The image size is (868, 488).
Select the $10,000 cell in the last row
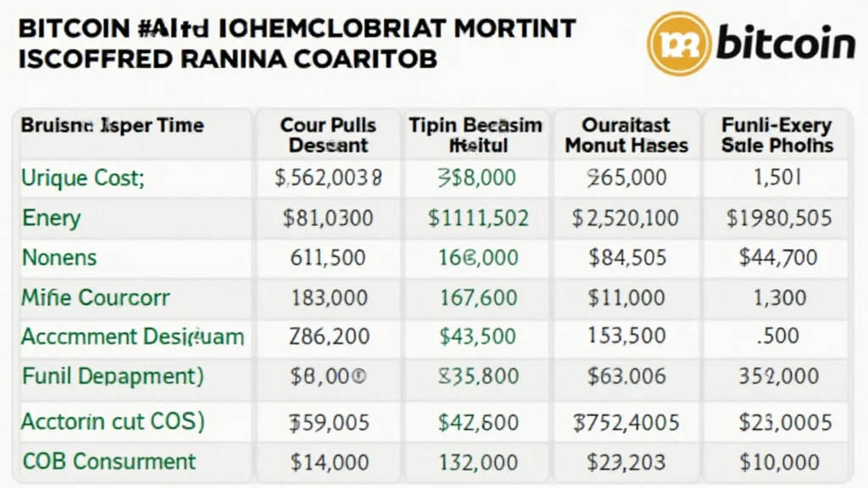(x=780, y=462)
